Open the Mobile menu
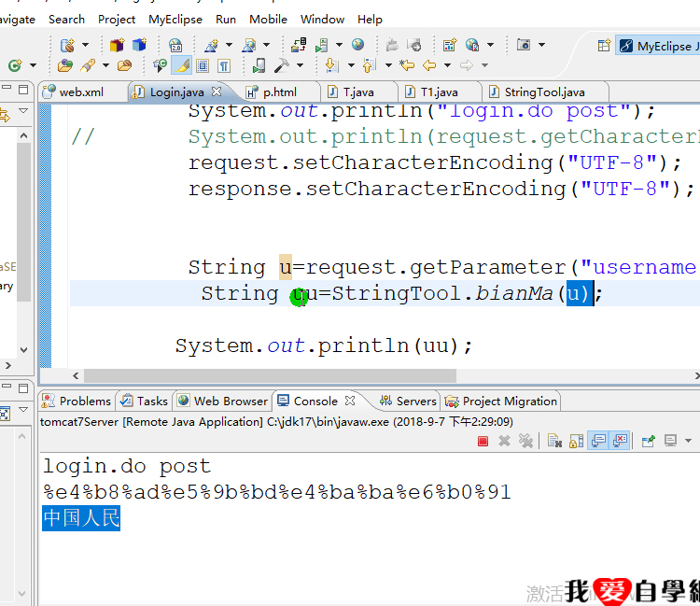The width and height of the screenshot is (700, 606). coord(268,20)
